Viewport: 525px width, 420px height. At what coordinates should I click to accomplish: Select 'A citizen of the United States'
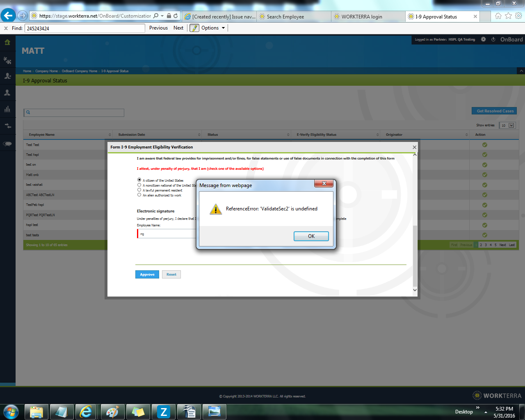coord(139,180)
